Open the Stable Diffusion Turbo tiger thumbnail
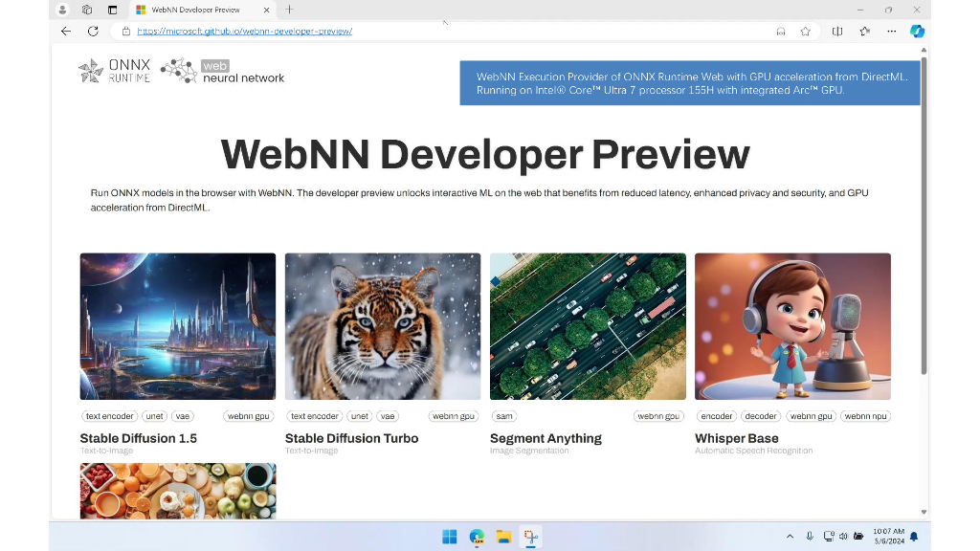 [383, 326]
